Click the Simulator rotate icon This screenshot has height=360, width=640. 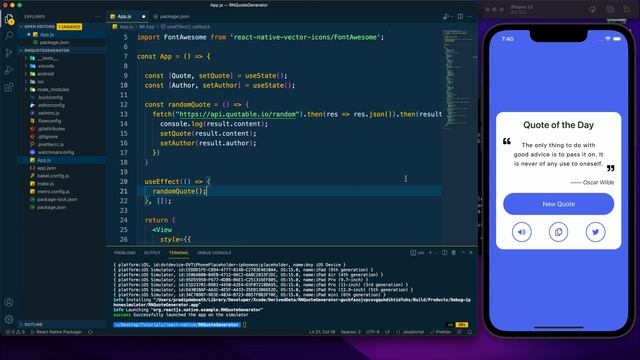point(627,9)
